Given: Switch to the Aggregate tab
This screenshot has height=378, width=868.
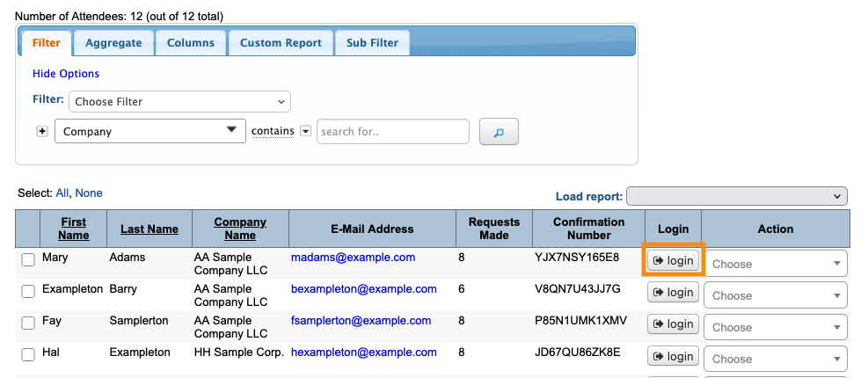Looking at the screenshot, I should click(x=113, y=42).
